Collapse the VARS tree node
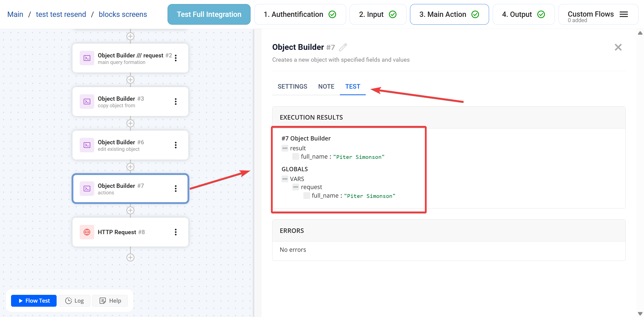Viewport: 644px width, 317px height. pos(285,179)
